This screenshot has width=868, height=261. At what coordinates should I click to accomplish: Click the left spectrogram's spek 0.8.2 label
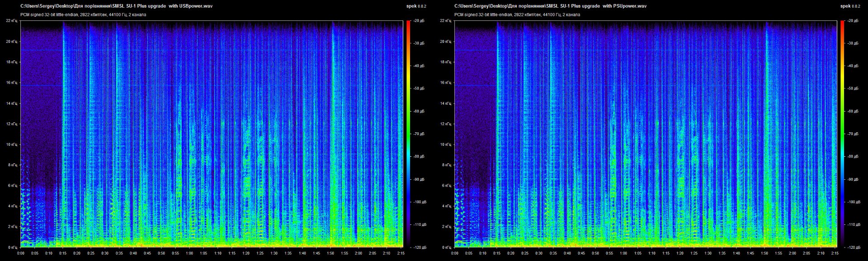pyautogui.click(x=416, y=6)
